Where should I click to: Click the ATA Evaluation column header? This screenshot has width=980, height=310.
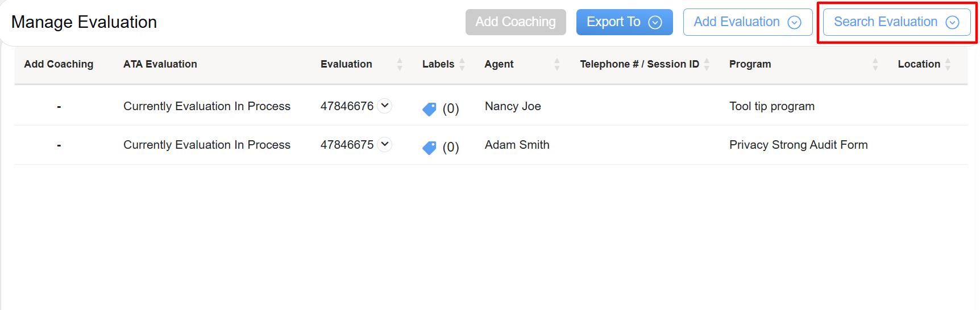tap(160, 64)
